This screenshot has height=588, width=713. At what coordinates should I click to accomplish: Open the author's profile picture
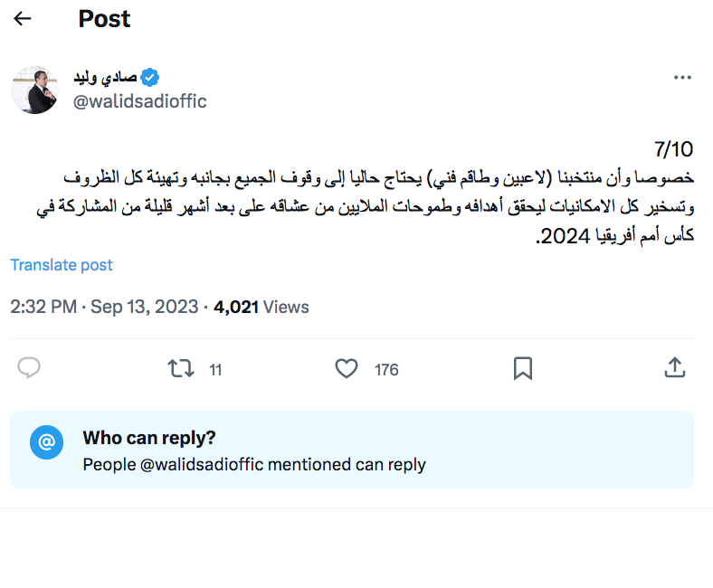[34, 89]
